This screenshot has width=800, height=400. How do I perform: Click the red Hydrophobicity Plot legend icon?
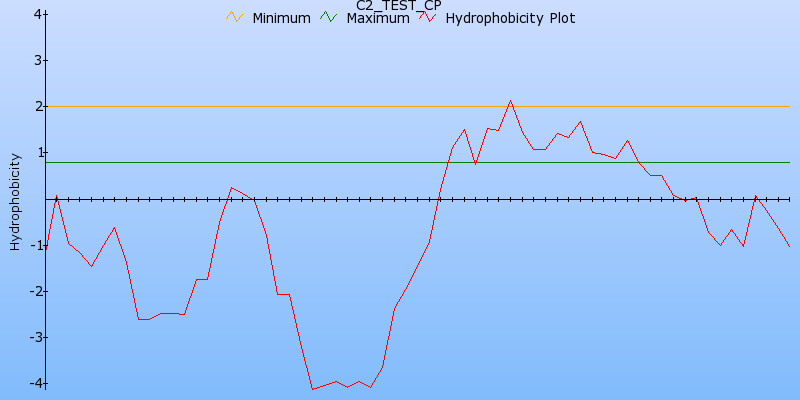[x=428, y=18]
